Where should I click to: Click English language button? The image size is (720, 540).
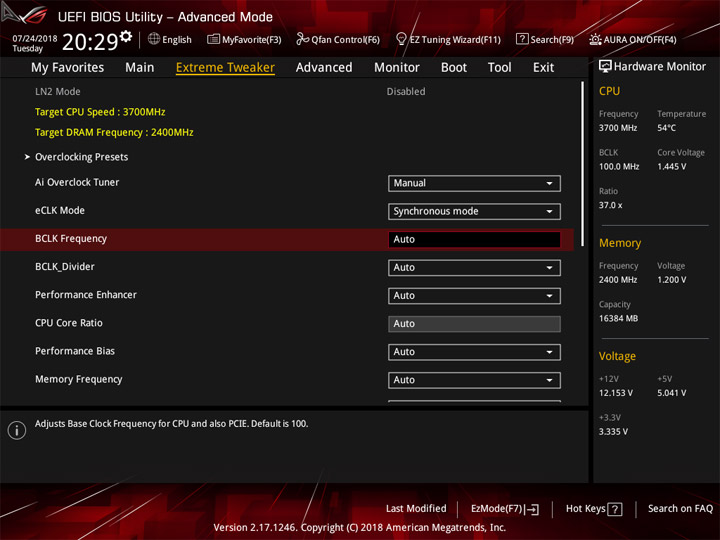(170, 39)
